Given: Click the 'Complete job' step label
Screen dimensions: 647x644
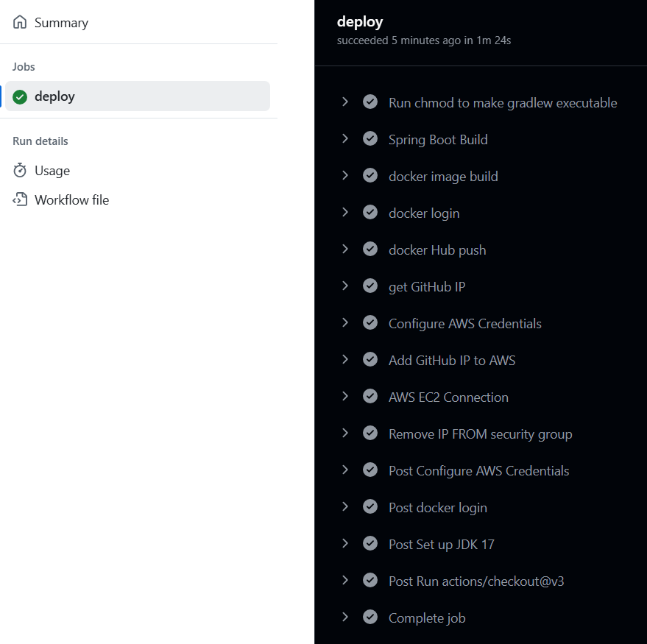Looking at the screenshot, I should (427, 618).
